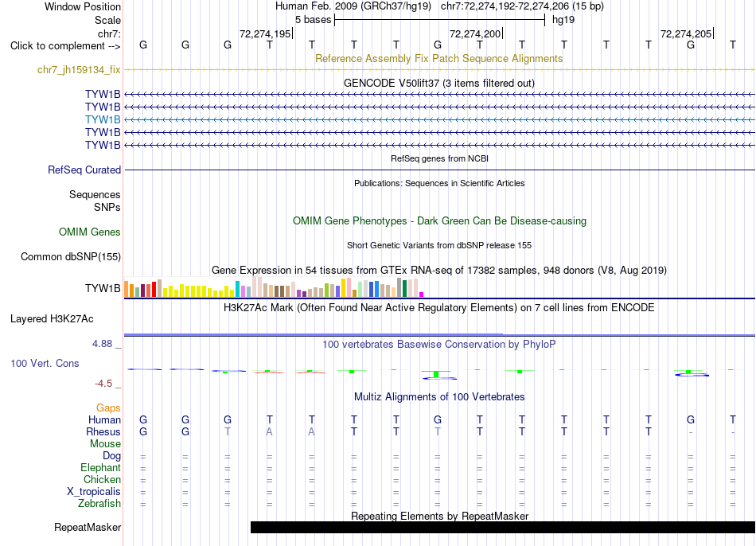Click the TYW1B label beside GTEx bars
756x546 pixels.
tap(103, 288)
